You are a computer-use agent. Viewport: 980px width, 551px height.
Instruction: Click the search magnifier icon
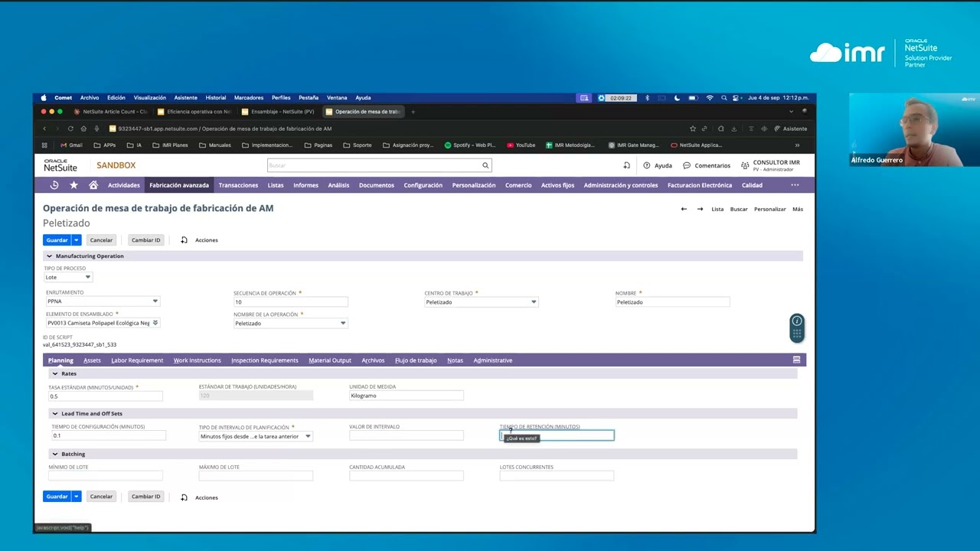pos(485,165)
